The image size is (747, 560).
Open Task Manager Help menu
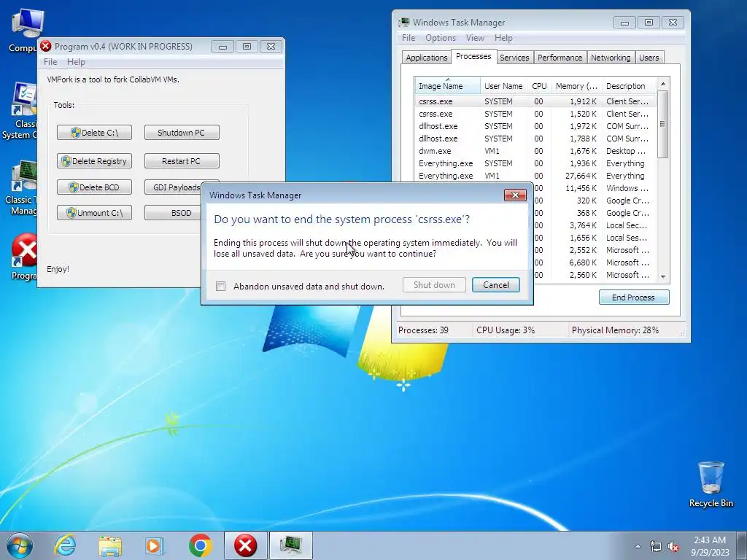503,38
